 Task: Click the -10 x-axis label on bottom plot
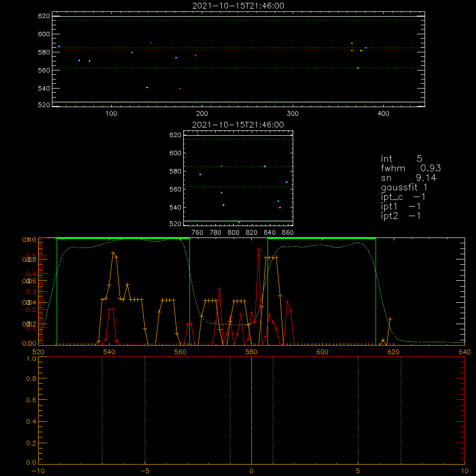click(x=38, y=471)
